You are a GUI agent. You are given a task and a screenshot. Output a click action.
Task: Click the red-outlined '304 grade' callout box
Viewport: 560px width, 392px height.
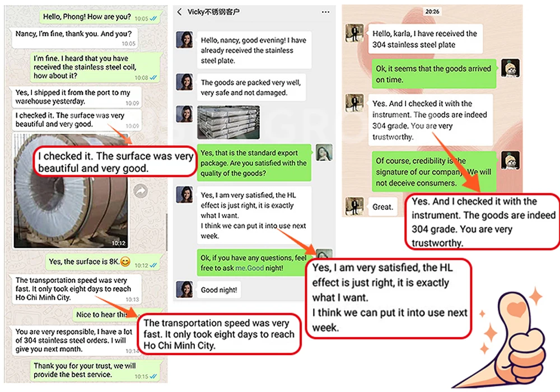(x=483, y=221)
